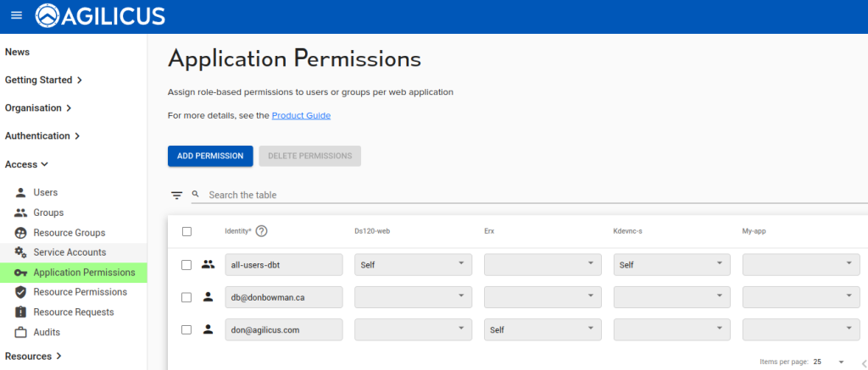Viewport: 868px width, 370px height.
Task: Click the Agilicus logo
Action: 100,16
